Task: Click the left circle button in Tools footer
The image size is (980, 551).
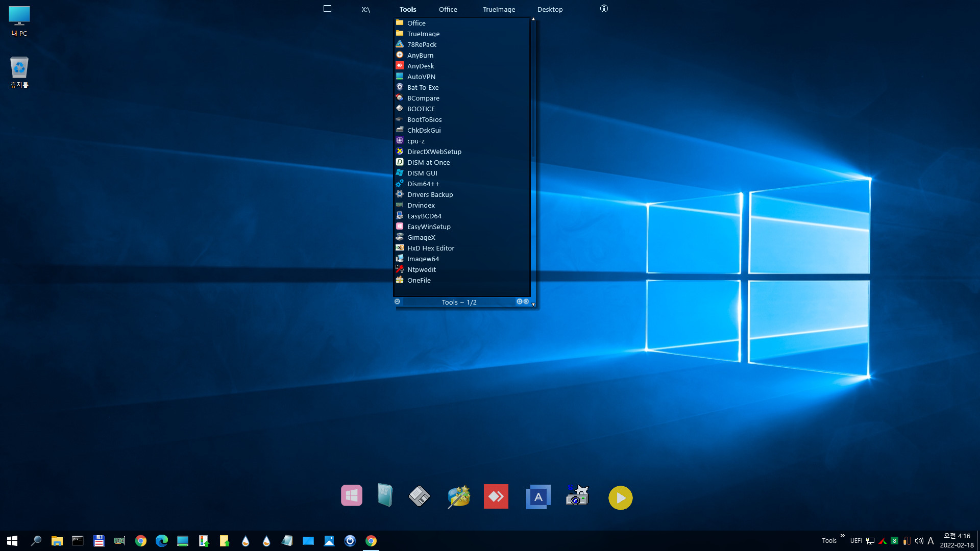Action: [x=397, y=302]
